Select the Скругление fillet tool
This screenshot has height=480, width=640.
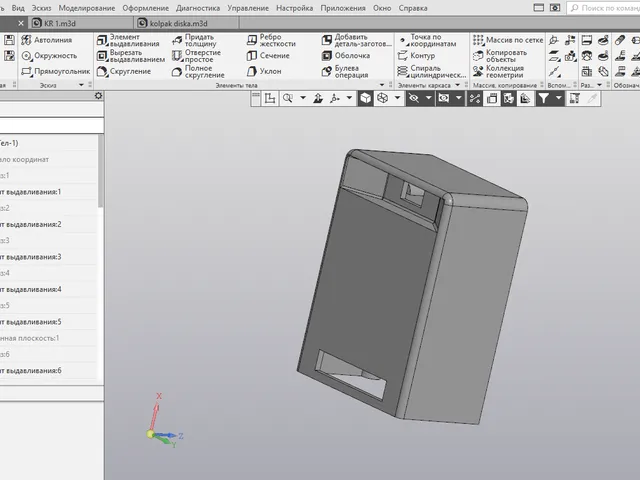(124, 71)
